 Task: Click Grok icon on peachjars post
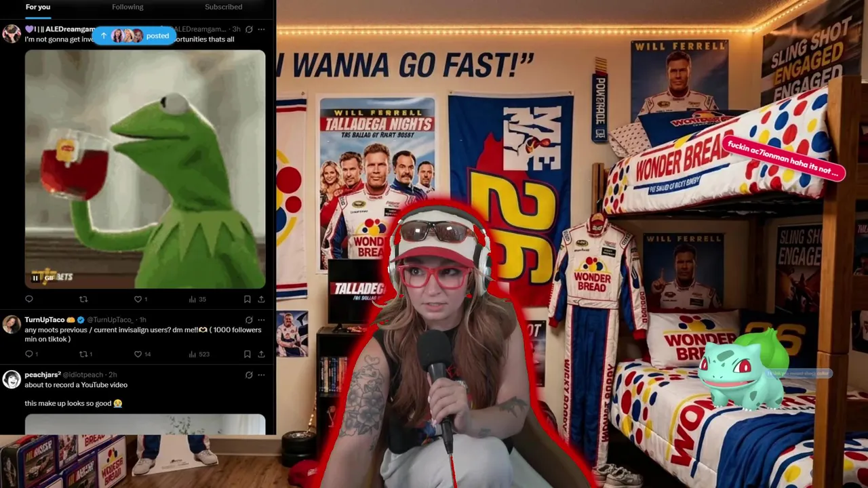(249, 375)
